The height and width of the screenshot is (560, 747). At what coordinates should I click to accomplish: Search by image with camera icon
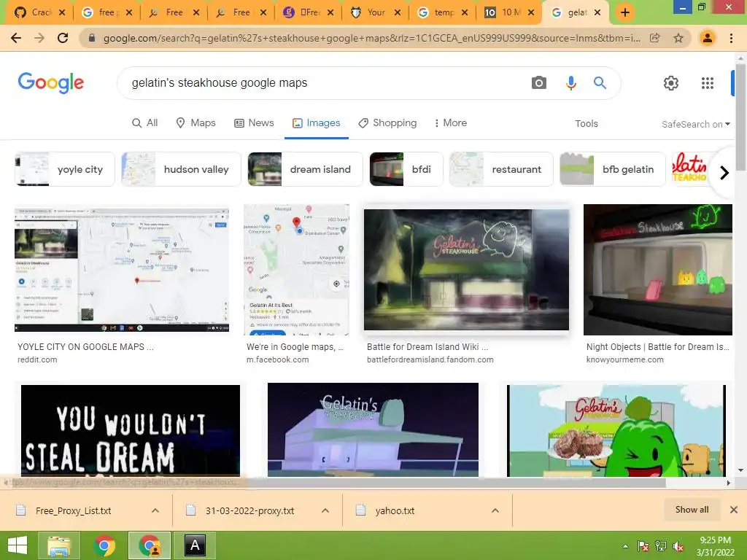pyautogui.click(x=539, y=83)
